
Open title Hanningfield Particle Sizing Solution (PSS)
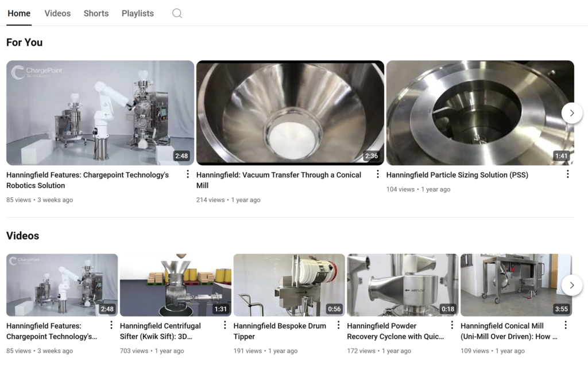(x=457, y=175)
